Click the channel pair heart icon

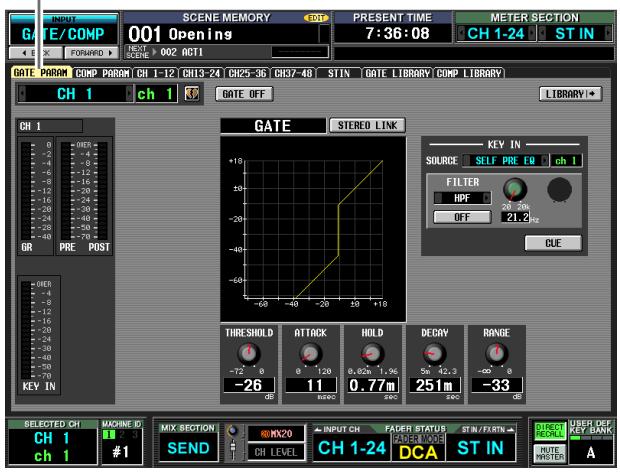[x=192, y=94]
